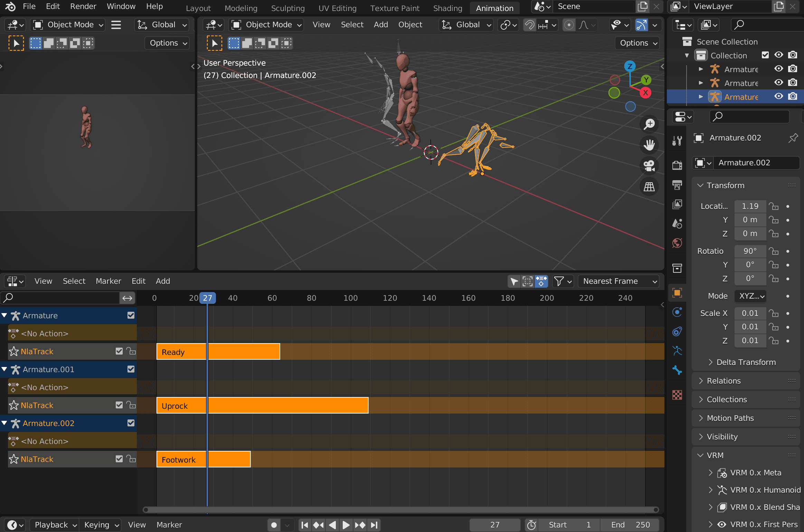Toggle camera view icon in viewport
Screen dimensions: 804x532
click(649, 166)
